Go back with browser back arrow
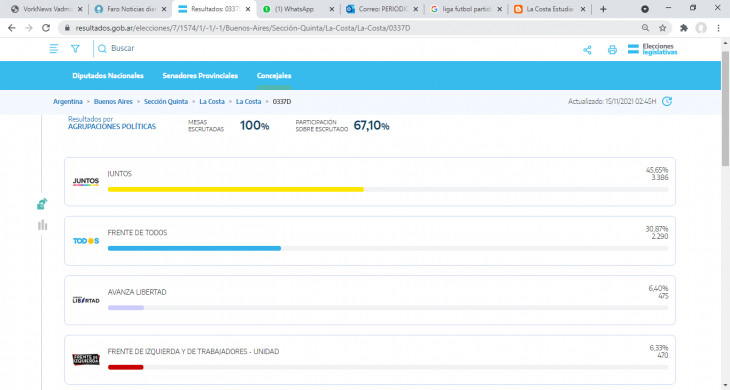 (x=12, y=28)
